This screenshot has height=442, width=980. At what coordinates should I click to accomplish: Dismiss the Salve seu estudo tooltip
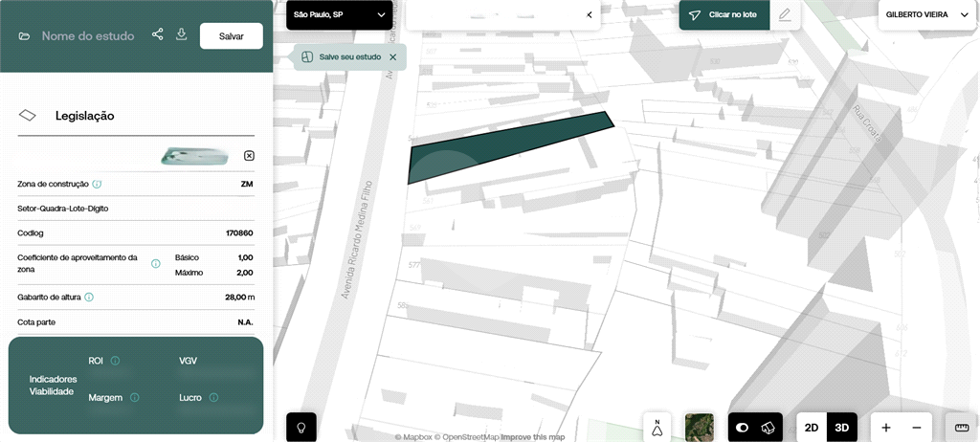tap(392, 57)
